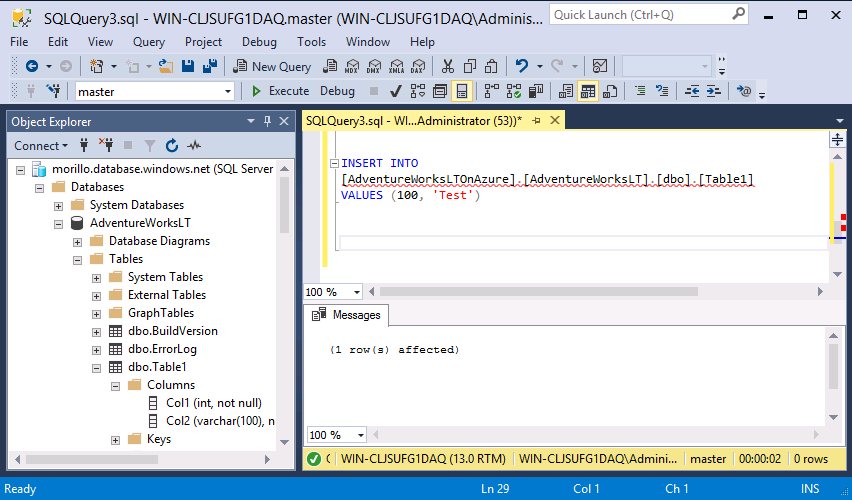The image size is (852, 500).
Task: Click the Save All icon
Action: pyautogui.click(x=210, y=66)
